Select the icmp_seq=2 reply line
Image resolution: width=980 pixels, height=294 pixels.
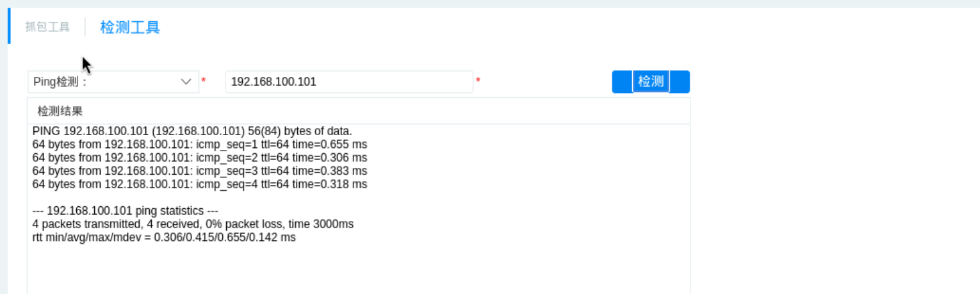[x=199, y=158]
